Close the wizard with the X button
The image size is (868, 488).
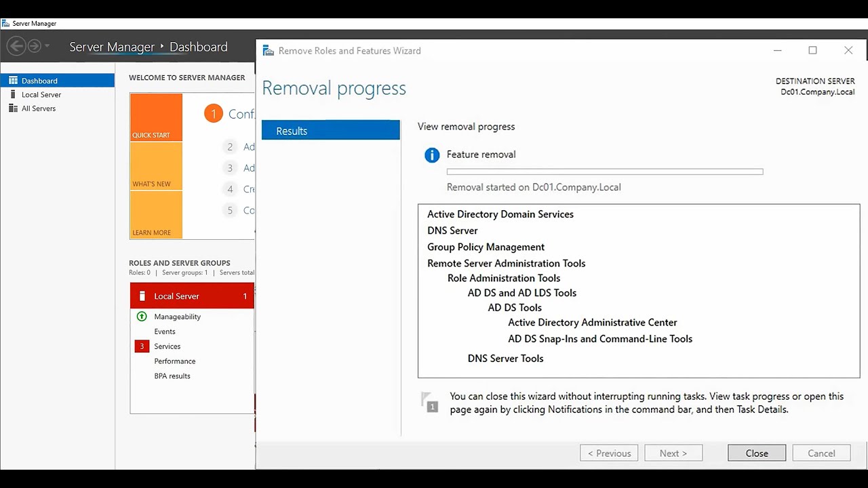(848, 51)
